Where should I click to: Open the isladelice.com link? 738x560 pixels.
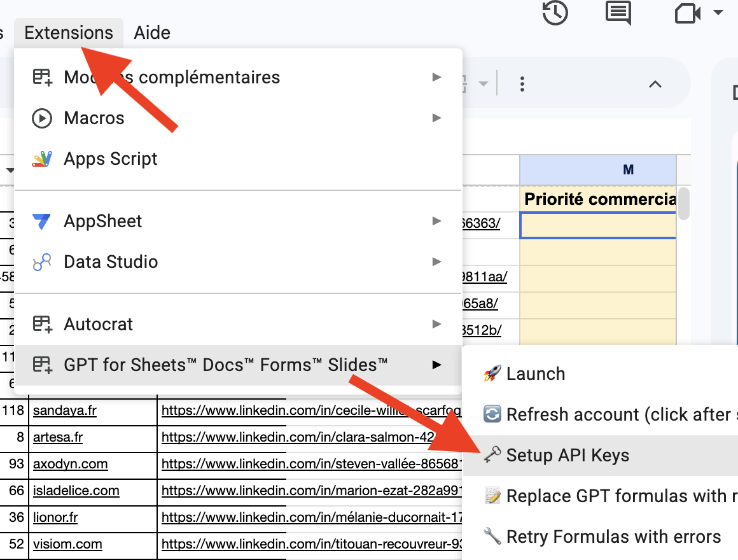click(76, 491)
